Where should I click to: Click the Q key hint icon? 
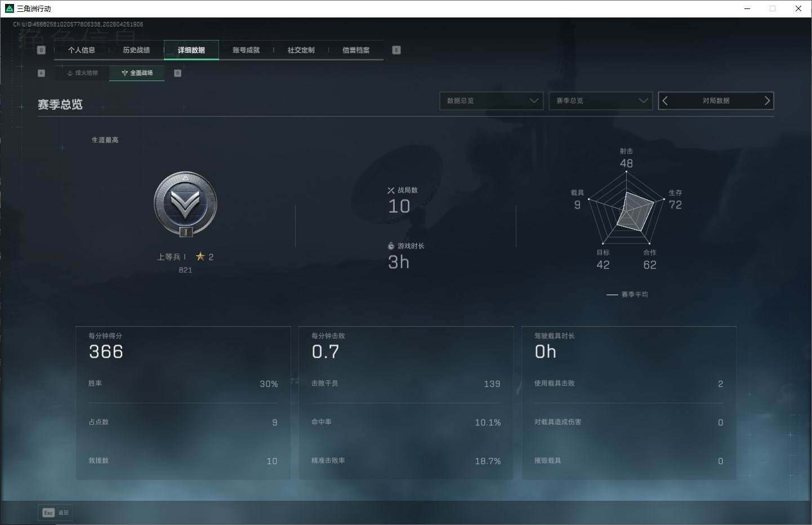click(41, 50)
